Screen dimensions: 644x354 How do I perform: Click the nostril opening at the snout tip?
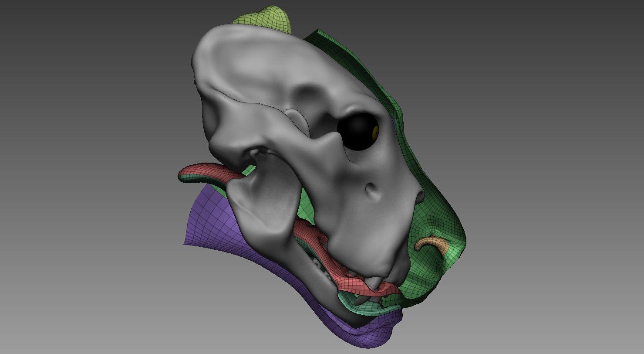tap(420, 197)
